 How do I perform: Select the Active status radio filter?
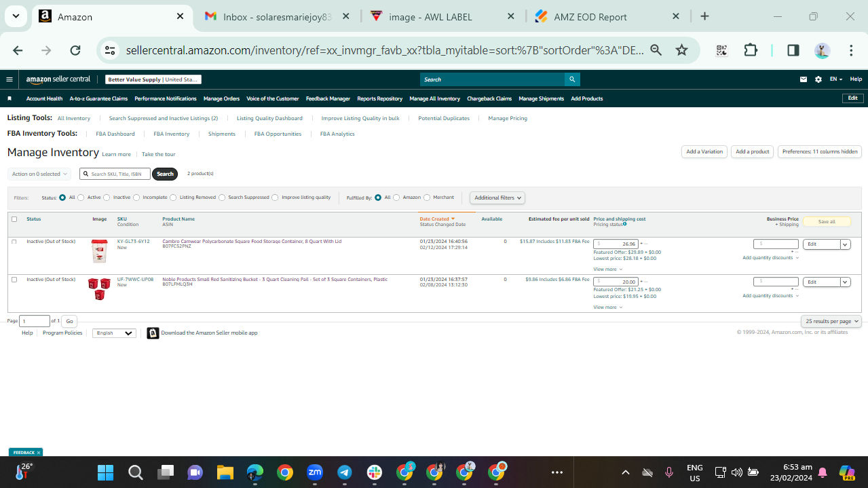click(x=81, y=198)
